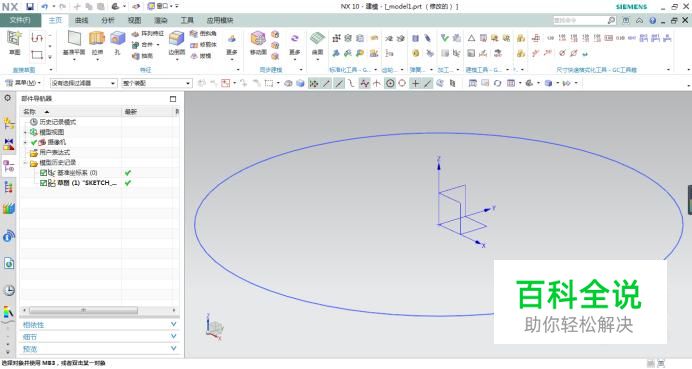
Task: Choose the 孔 hole feature tool
Action: coord(117,43)
